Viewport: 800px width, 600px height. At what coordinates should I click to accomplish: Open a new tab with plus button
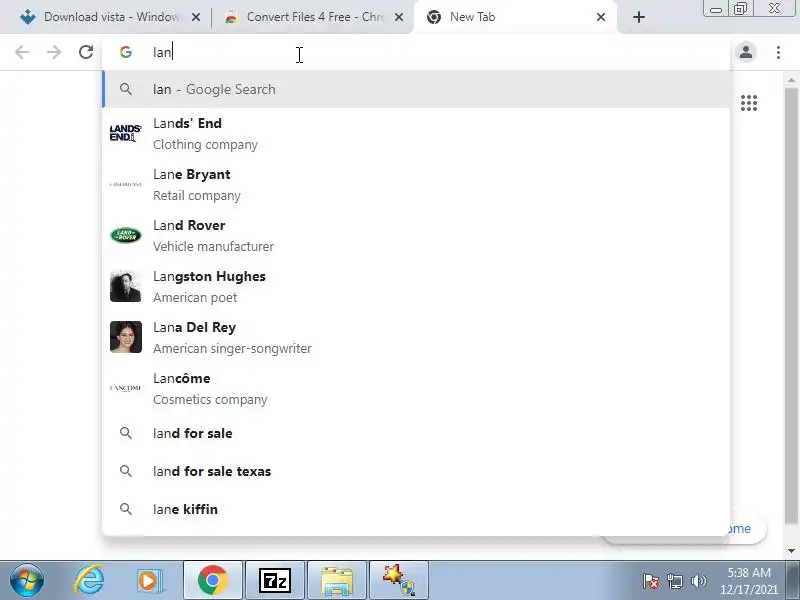[x=638, y=17]
